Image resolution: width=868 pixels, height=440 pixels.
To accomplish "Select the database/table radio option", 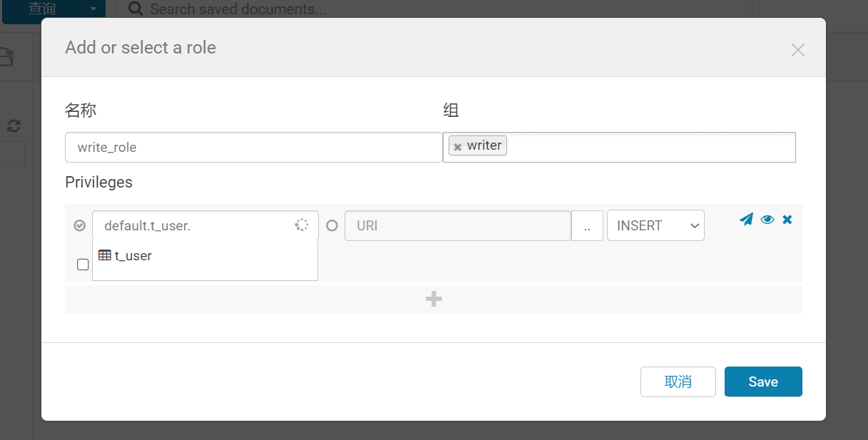I will (80, 225).
